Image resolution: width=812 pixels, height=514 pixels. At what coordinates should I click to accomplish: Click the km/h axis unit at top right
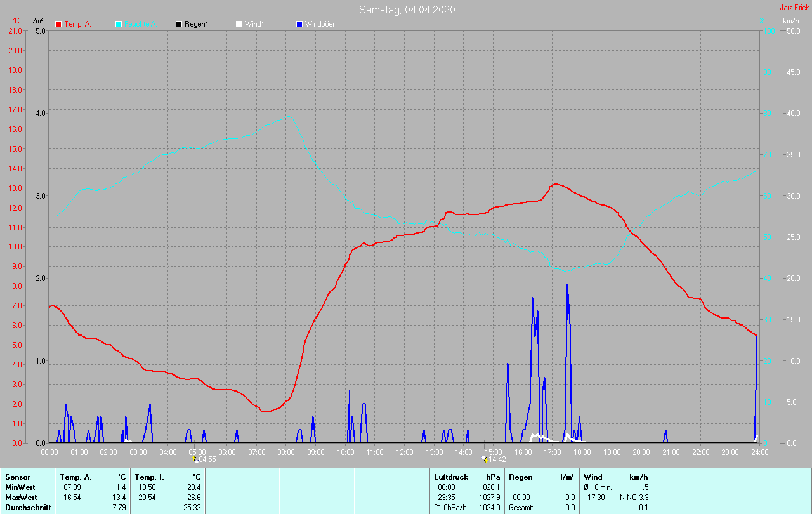pos(790,21)
